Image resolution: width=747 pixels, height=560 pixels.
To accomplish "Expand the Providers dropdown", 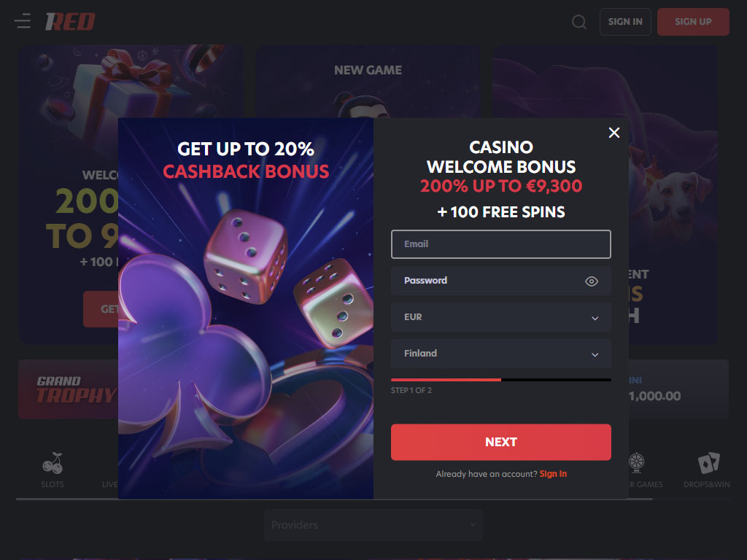I will 373,525.
